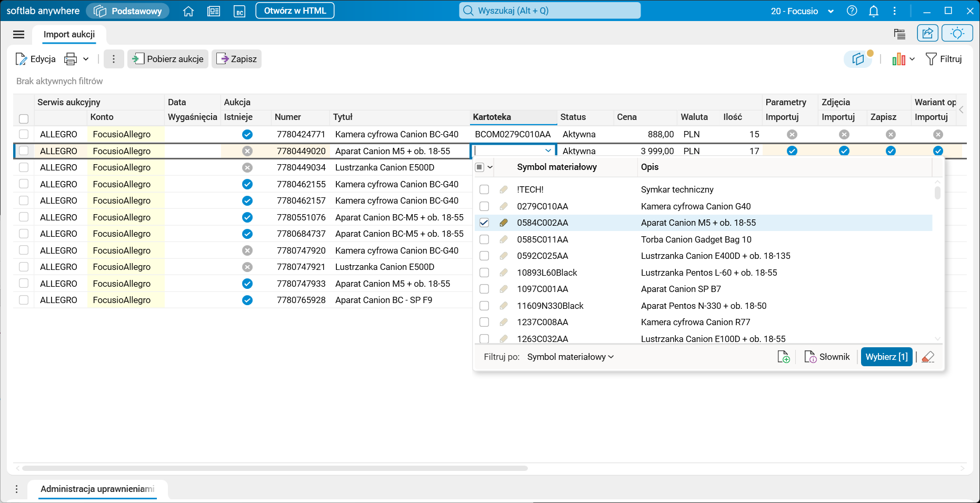Uncheck the 0584C002AA row checkbox
This screenshot has height=503, width=980.
click(x=484, y=223)
